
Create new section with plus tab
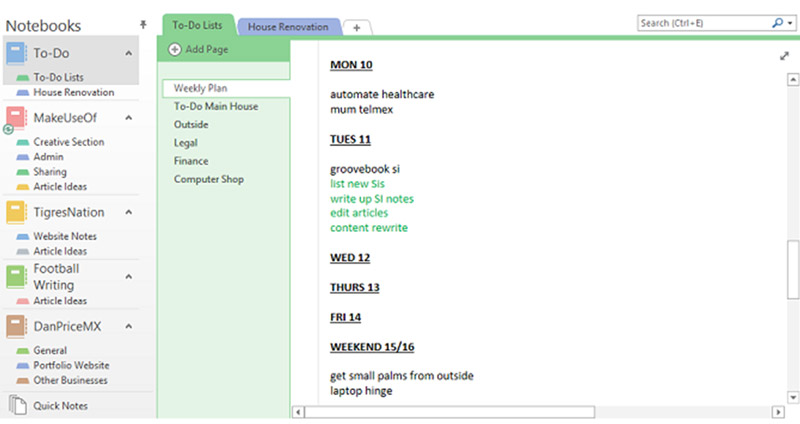coord(357,27)
